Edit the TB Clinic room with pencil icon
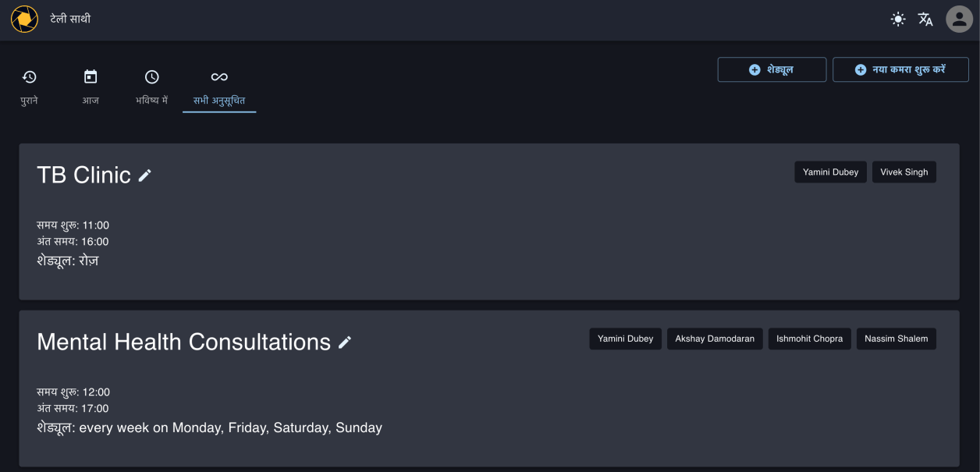 tap(145, 176)
